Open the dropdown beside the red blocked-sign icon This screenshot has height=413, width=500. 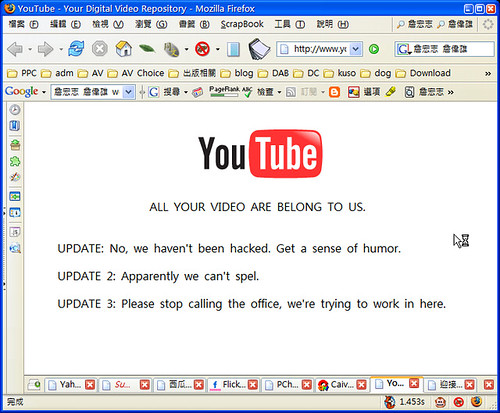[217, 49]
